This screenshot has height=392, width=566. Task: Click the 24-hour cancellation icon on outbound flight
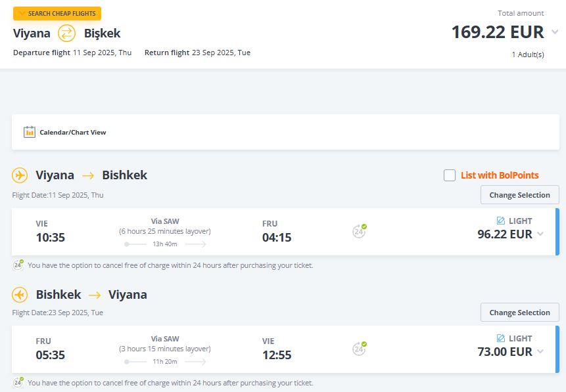click(x=359, y=230)
